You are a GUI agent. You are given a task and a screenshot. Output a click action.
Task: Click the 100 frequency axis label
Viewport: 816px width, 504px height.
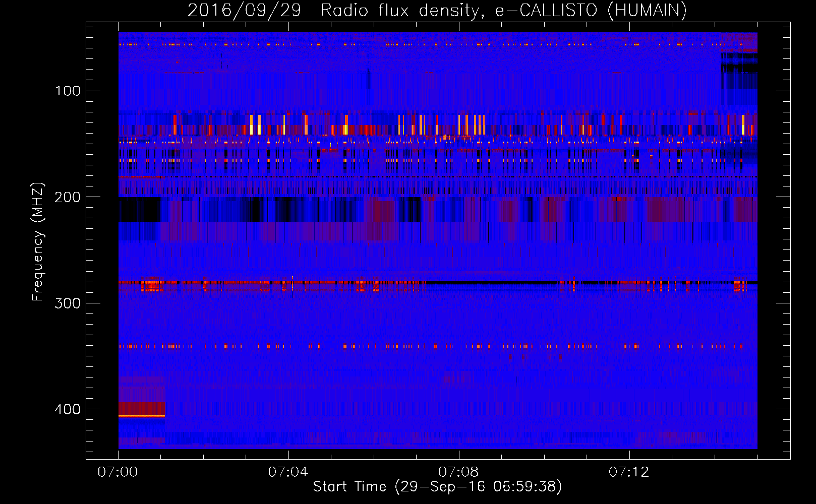point(68,91)
